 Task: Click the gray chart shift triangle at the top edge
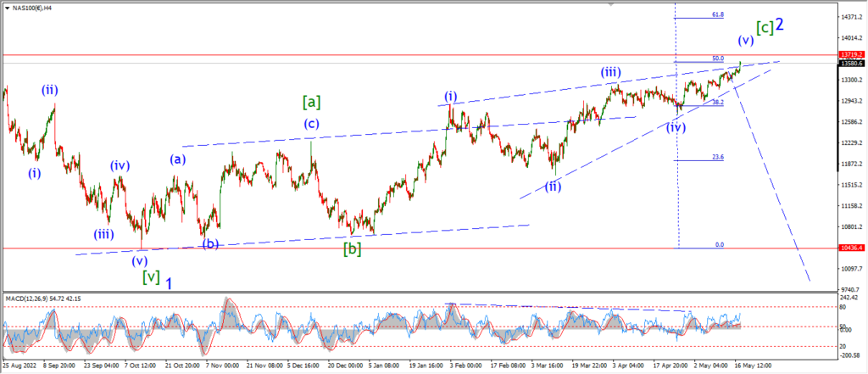[x=612, y=4]
